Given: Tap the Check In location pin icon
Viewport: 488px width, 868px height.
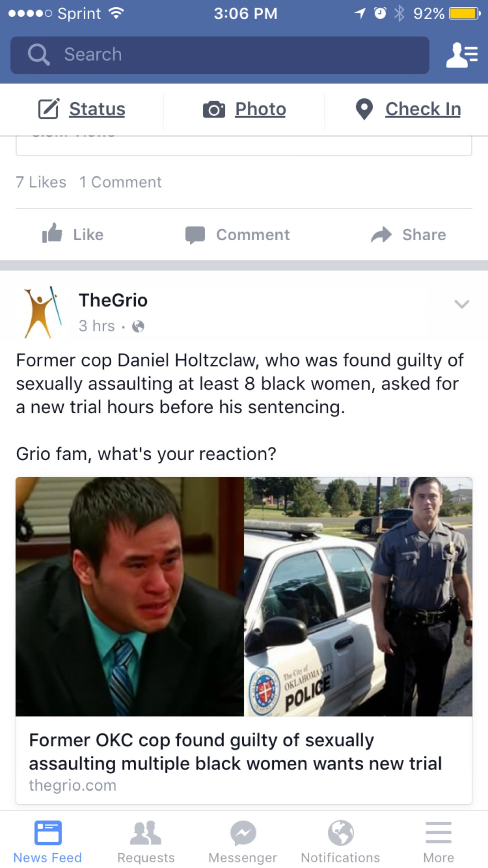Looking at the screenshot, I should click(x=364, y=109).
